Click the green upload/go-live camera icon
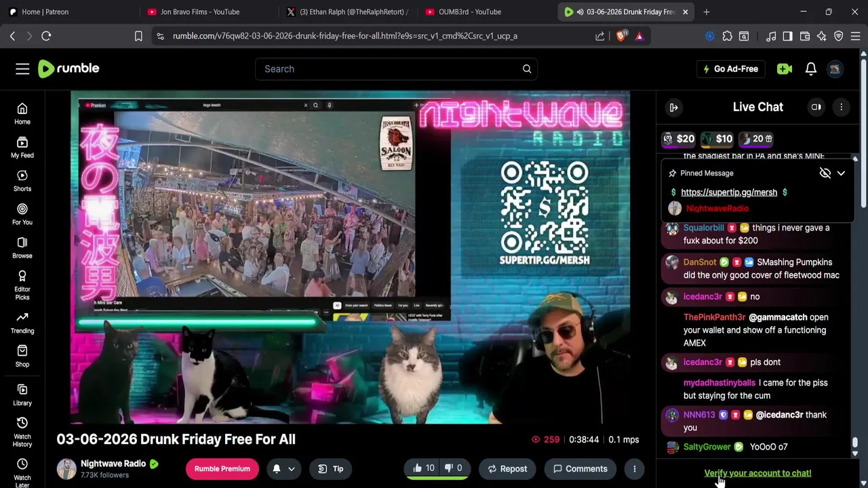The width and height of the screenshot is (868, 488). click(x=785, y=68)
